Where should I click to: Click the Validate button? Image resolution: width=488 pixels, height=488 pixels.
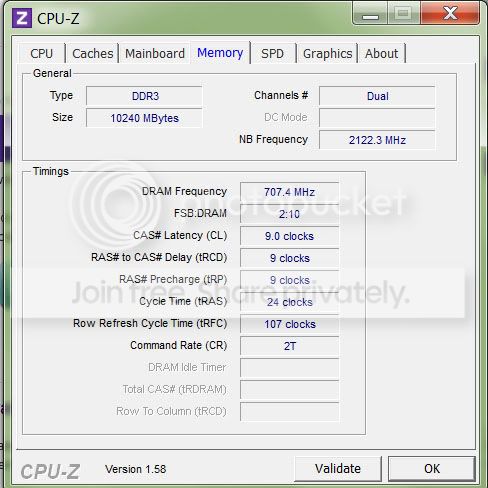338,468
